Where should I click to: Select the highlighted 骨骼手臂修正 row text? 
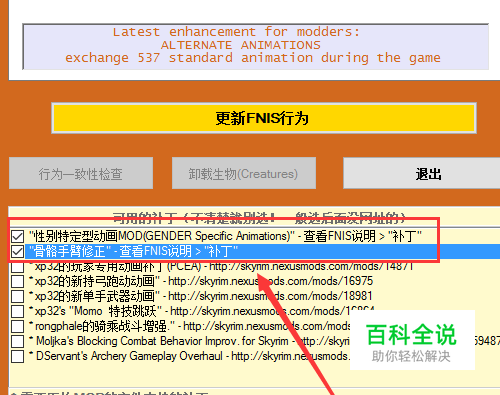coord(133,251)
